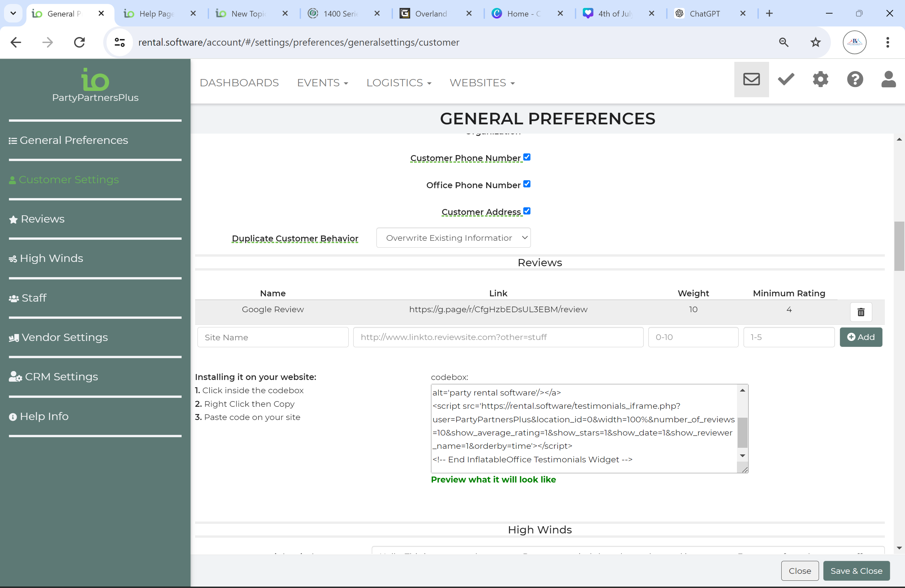Screen dimensions: 905x588
Task: Click the question mark help icon
Action: 854,79
